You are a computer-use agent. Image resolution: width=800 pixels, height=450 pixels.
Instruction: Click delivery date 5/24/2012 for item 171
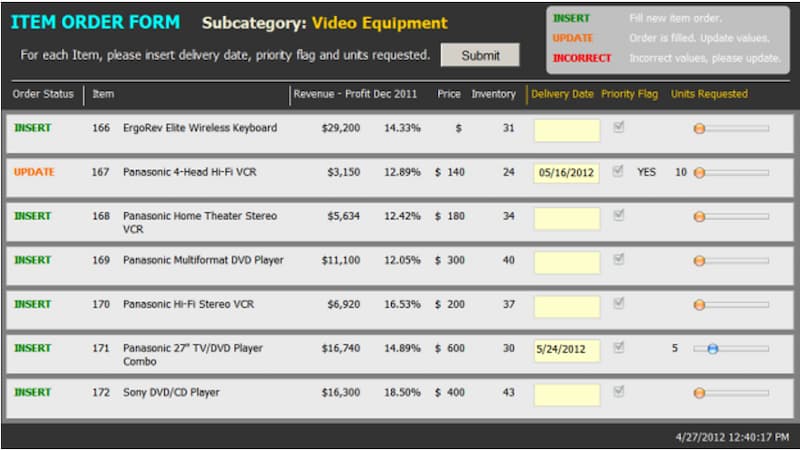click(x=567, y=349)
